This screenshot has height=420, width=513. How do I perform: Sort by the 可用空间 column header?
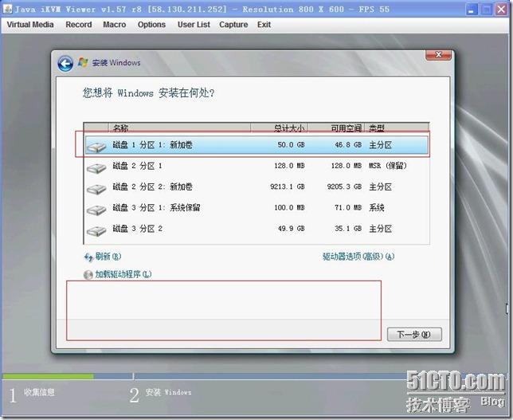336,128
